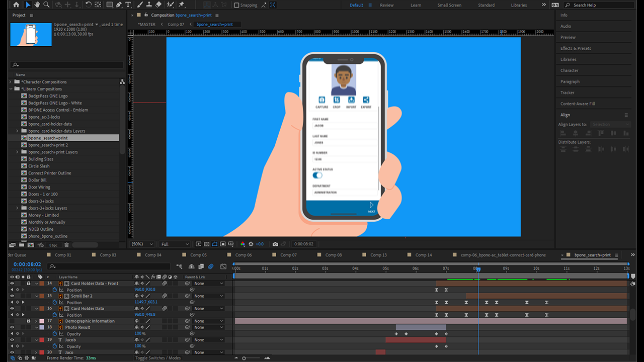
Task: Choose the Clone Stamp tool
Action: coord(149,5)
